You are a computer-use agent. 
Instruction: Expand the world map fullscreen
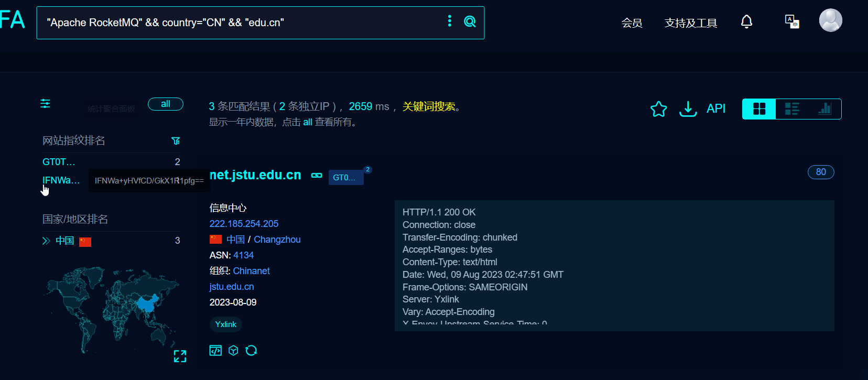180,356
